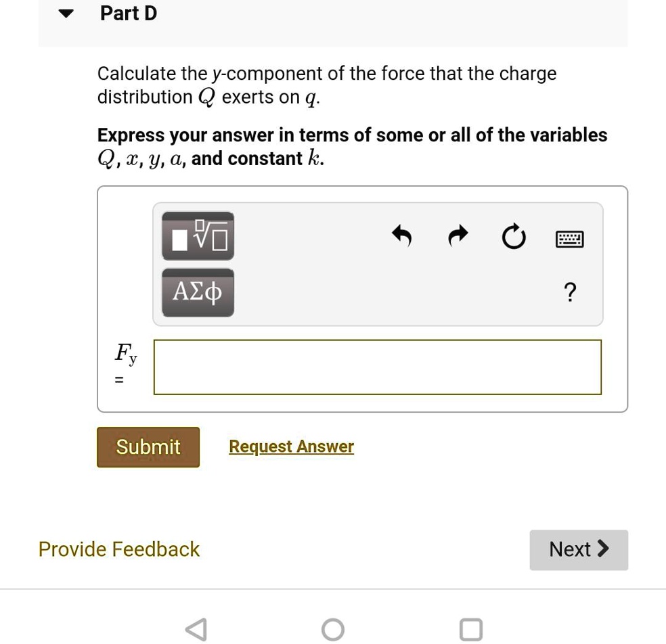Image resolution: width=666 pixels, height=644 pixels.
Task: Open the Provide Feedback link
Action: pyautogui.click(x=118, y=549)
